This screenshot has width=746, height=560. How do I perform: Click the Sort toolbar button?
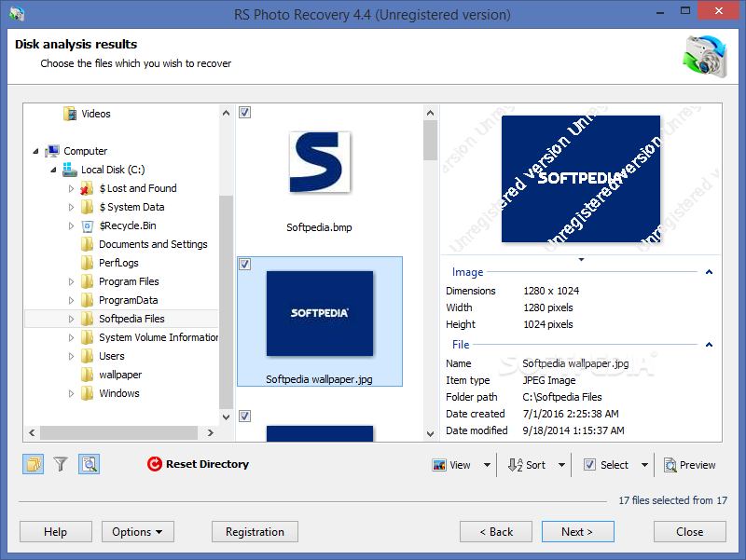pyautogui.click(x=528, y=465)
